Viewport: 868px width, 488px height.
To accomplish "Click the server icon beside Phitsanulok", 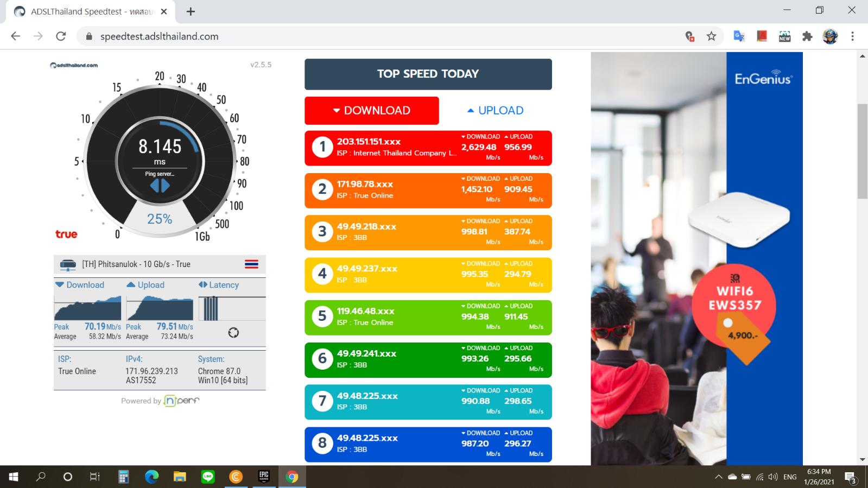I will coord(68,264).
